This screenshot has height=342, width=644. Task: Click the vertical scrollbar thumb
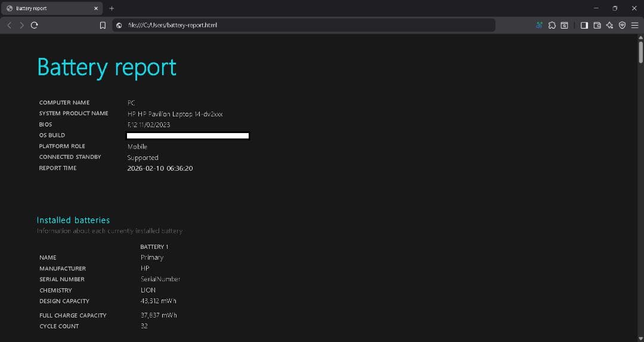coord(640,53)
